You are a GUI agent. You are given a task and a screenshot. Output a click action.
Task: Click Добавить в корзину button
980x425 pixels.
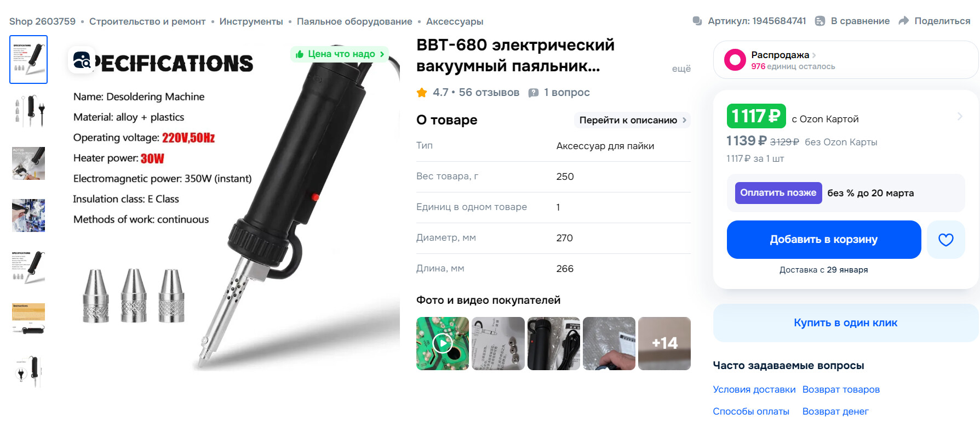[x=824, y=240]
